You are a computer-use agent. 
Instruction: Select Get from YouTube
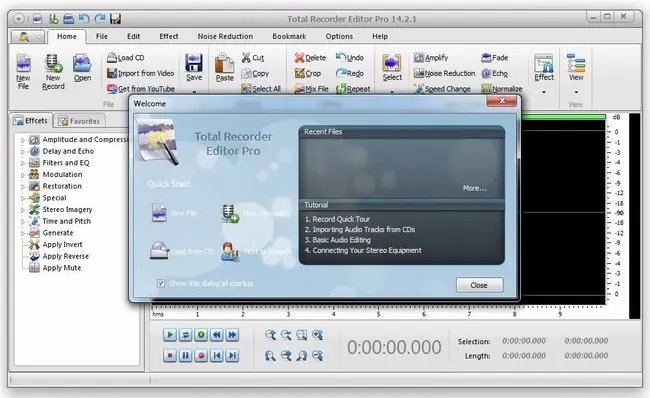click(141, 89)
